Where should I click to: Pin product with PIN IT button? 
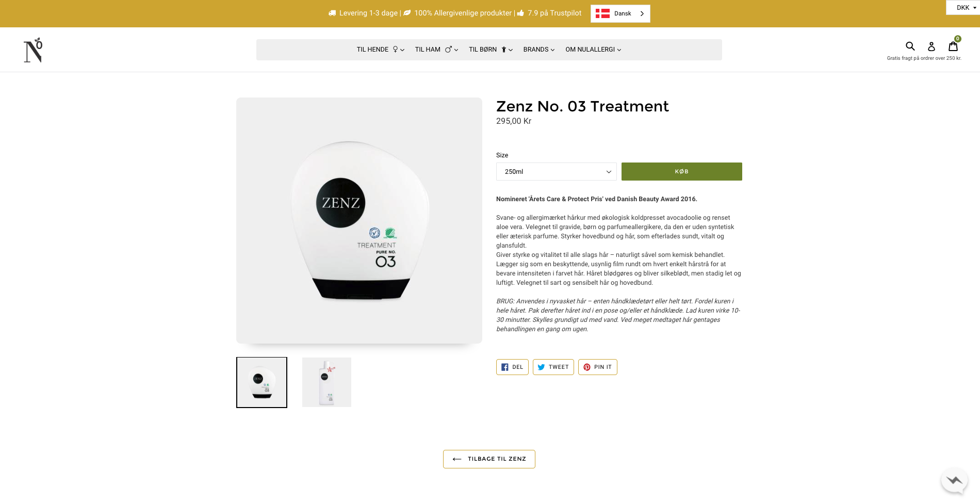(597, 367)
